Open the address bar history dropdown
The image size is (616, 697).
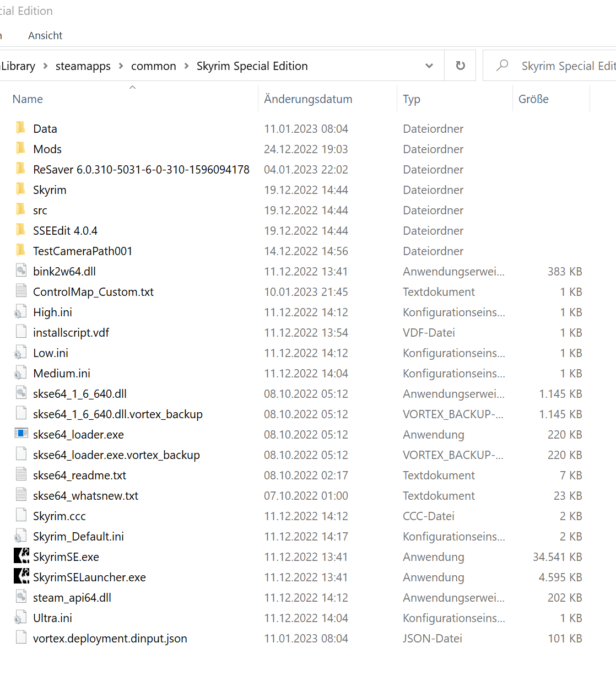coord(429,66)
